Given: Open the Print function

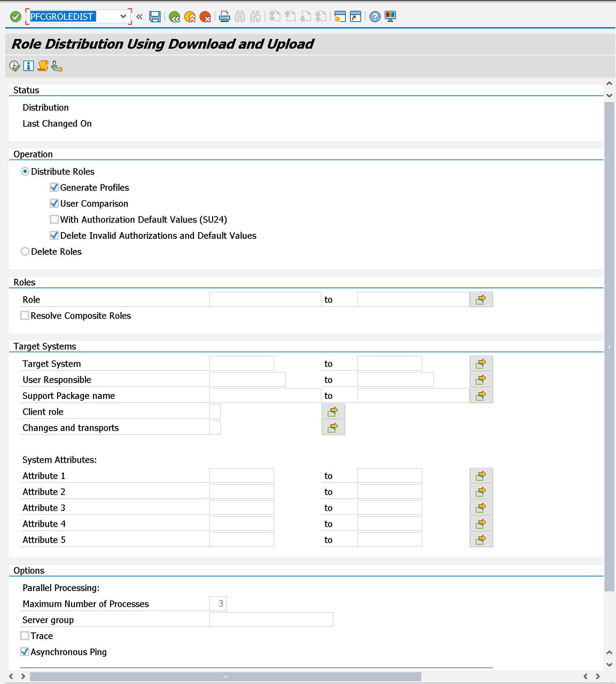Looking at the screenshot, I should point(224,17).
